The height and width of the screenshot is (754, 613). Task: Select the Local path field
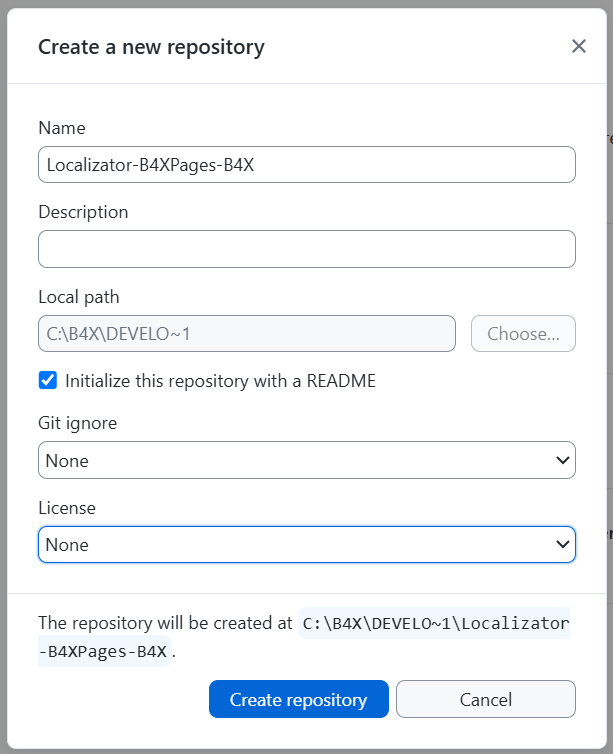246,334
